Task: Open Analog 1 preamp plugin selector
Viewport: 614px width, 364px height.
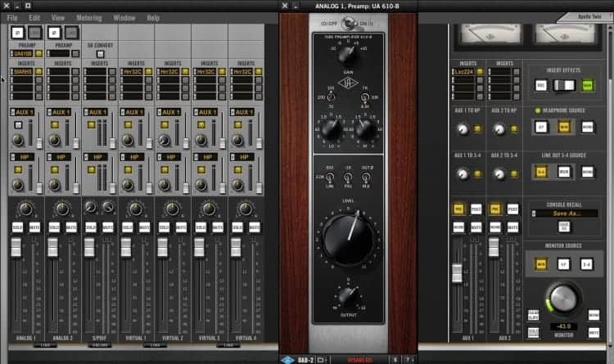Action: pyautogui.click(x=22, y=53)
